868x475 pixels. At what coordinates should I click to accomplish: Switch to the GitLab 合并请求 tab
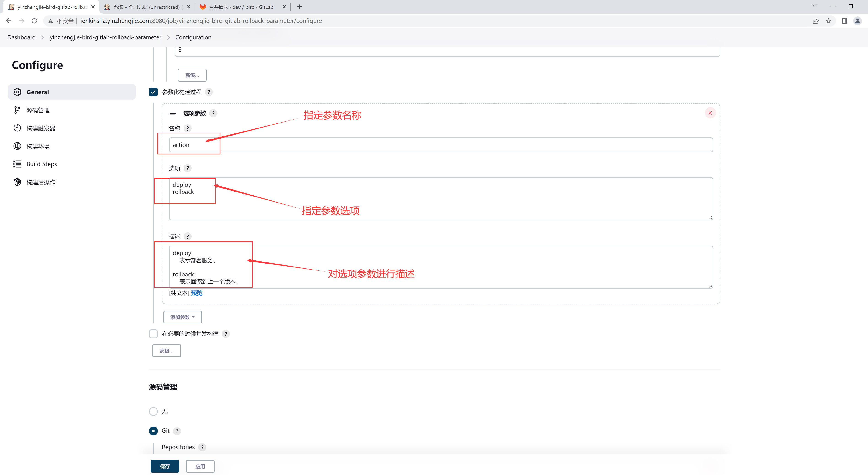tap(241, 7)
